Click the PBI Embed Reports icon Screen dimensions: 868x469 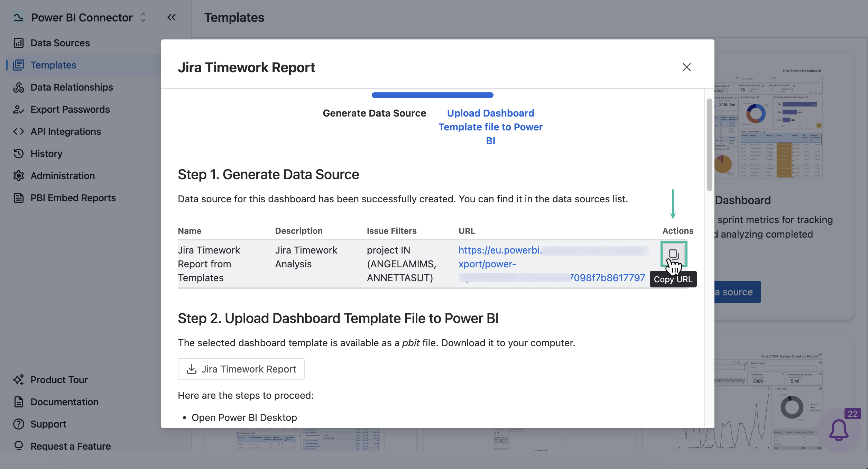19,198
